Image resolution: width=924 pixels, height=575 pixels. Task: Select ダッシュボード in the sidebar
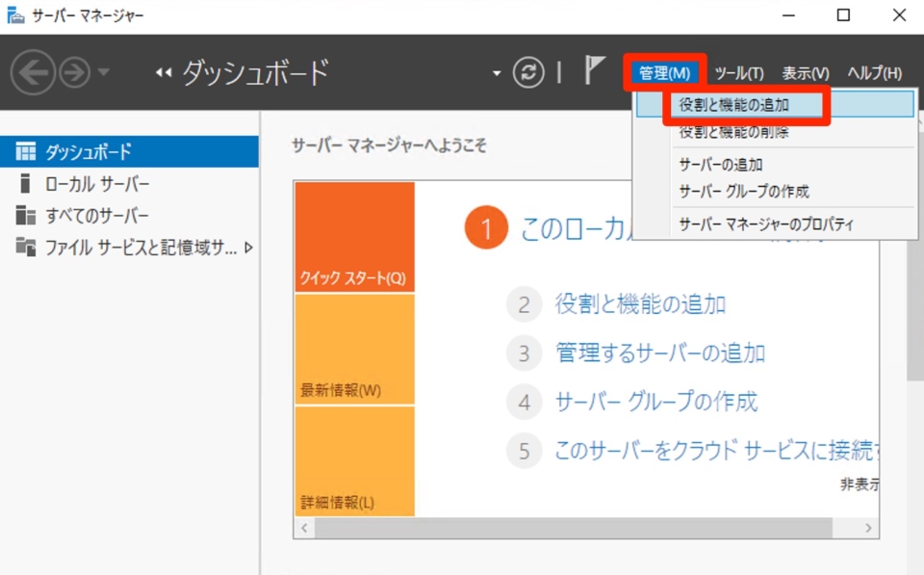(129, 151)
